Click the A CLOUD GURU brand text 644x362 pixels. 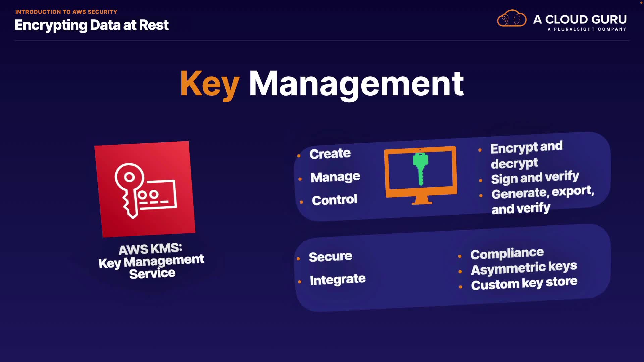point(580,19)
